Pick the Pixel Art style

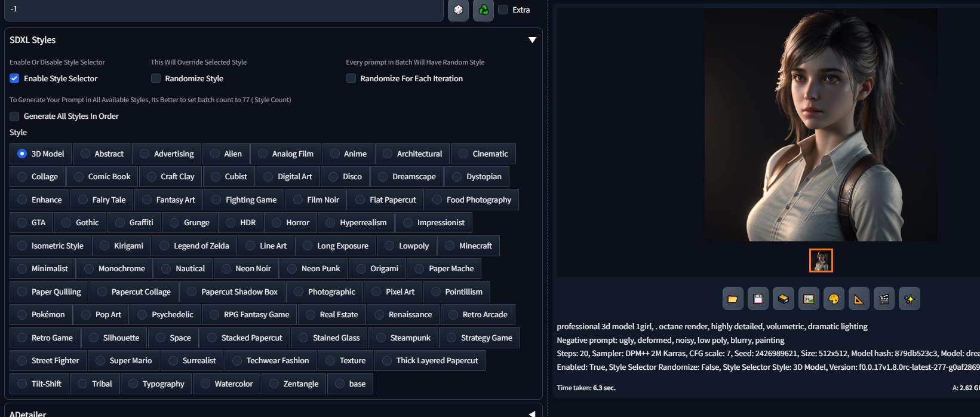pos(393,292)
